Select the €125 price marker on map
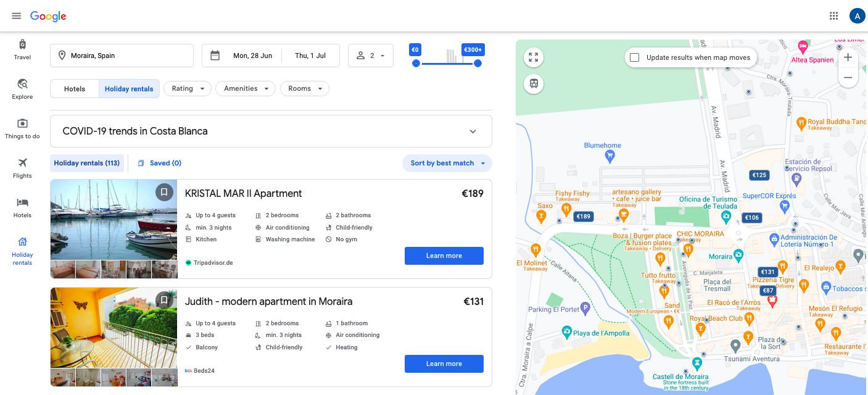 [759, 175]
